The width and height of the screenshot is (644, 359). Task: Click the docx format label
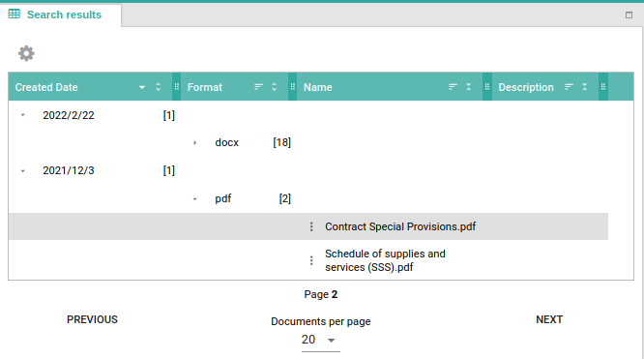[x=226, y=142]
